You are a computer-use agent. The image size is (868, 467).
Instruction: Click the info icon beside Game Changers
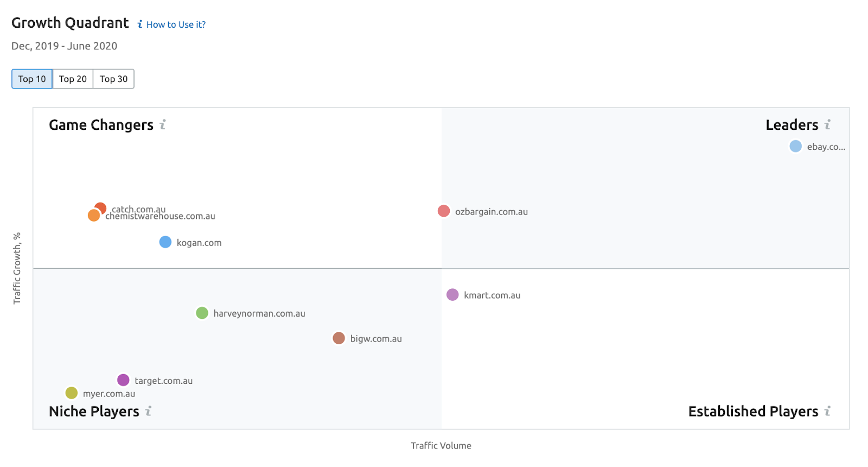[162, 125]
